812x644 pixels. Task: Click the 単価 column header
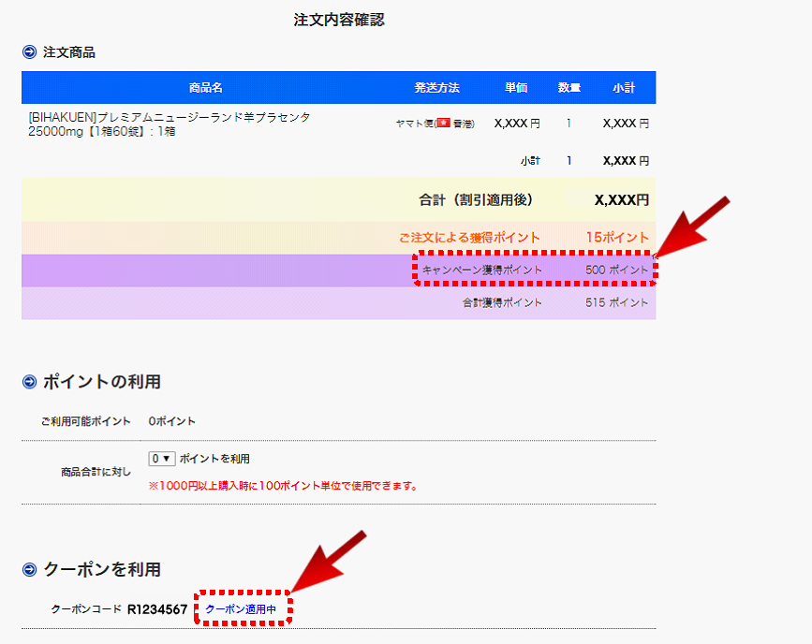516,88
